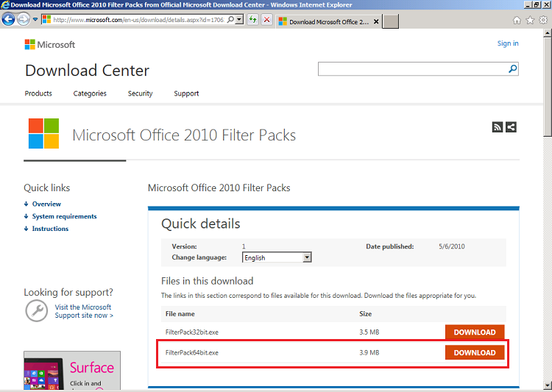Image resolution: width=552 pixels, height=392 pixels.
Task: Click the Download Center search field
Action: (x=412, y=69)
